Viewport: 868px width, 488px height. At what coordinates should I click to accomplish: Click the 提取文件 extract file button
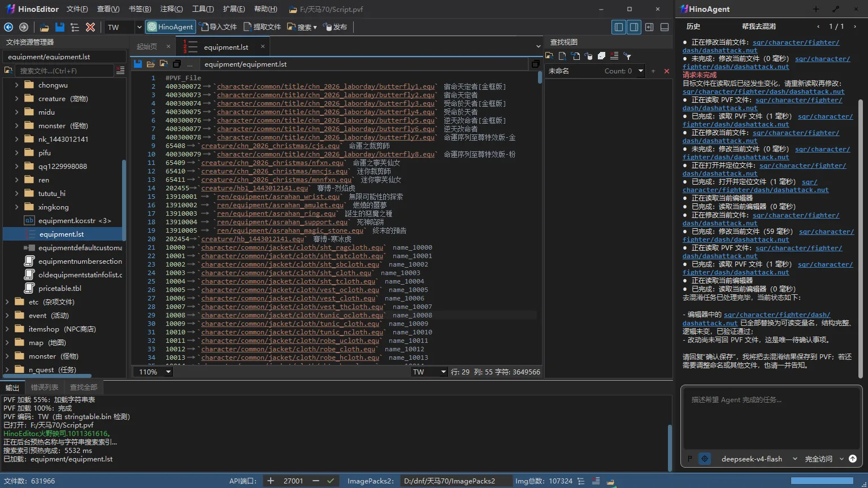point(262,27)
